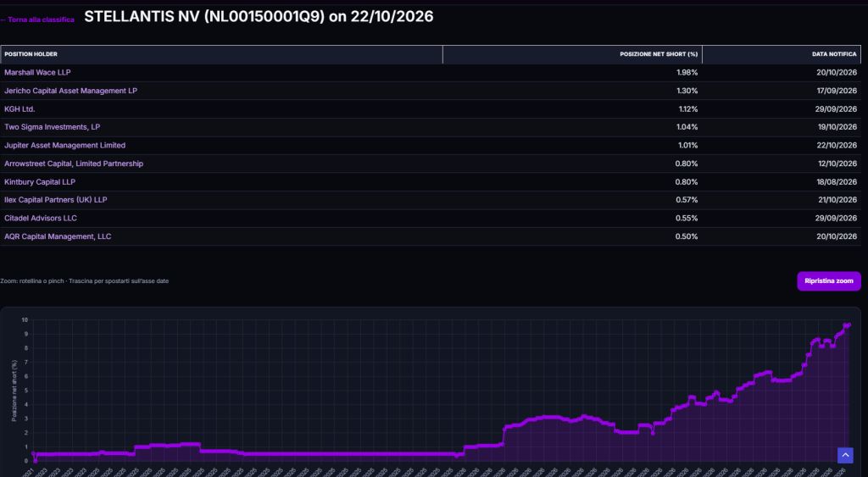Select Two Sigma Investments, LP
The image size is (868, 477).
pyautogui.click(x=52, y=127)
